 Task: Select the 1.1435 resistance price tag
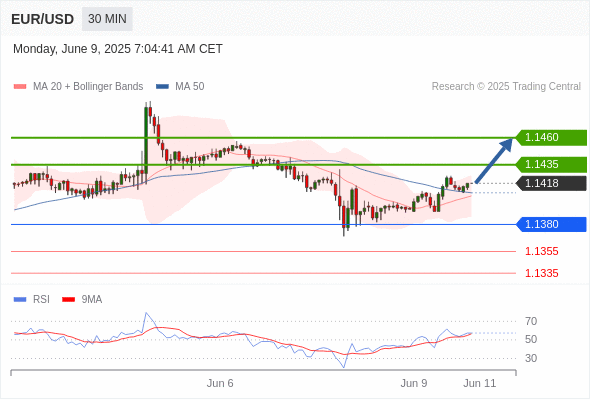(551, 164)
